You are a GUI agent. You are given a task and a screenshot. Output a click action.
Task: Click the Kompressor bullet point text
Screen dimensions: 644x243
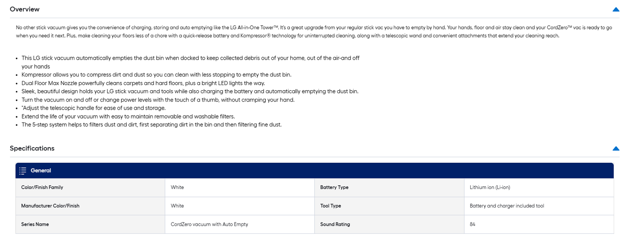tap(156, 75)
